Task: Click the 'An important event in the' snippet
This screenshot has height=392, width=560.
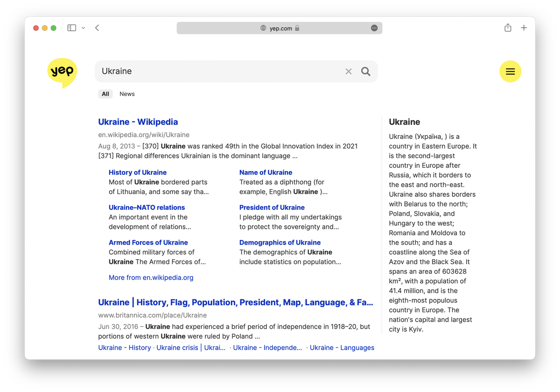Action: pyautogui.click(x=148, y=217)
